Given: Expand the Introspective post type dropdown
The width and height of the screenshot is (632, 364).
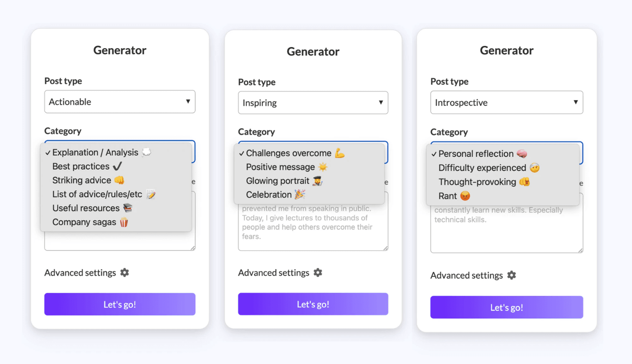Looking at the screenshot, I should [507, 102].
